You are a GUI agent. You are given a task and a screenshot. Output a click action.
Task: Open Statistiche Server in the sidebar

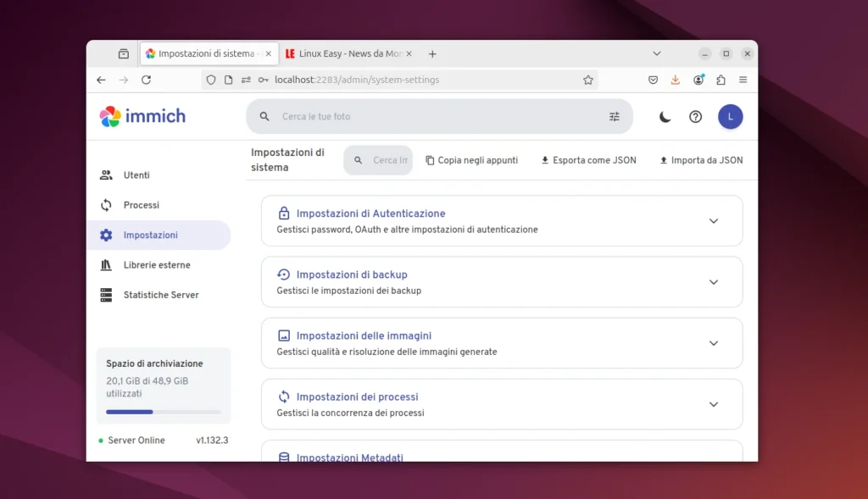click(x=159, y=295)
